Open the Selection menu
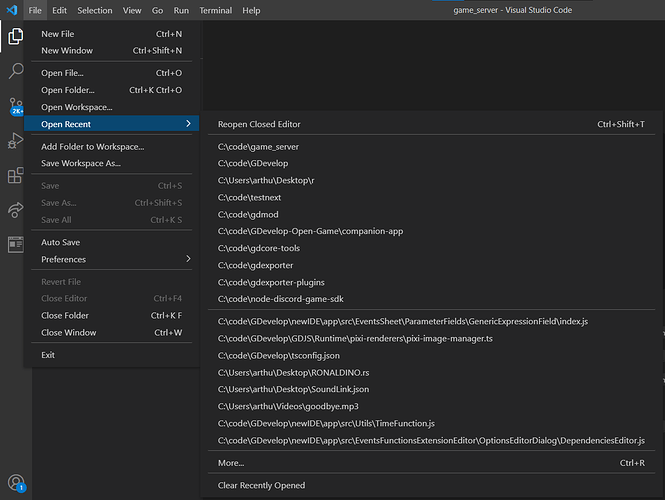This screenshot has height=500, width=665. [x=95, y=10]
